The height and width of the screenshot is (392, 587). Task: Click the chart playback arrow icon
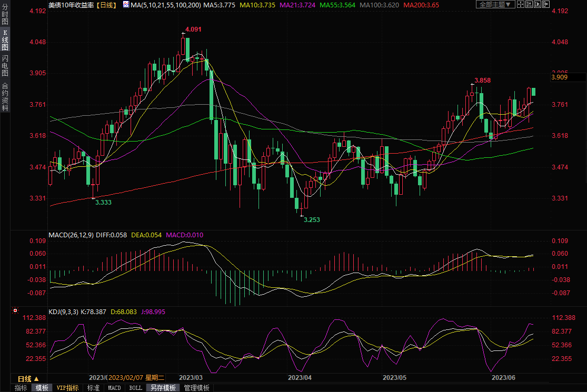tap(538, 4)
